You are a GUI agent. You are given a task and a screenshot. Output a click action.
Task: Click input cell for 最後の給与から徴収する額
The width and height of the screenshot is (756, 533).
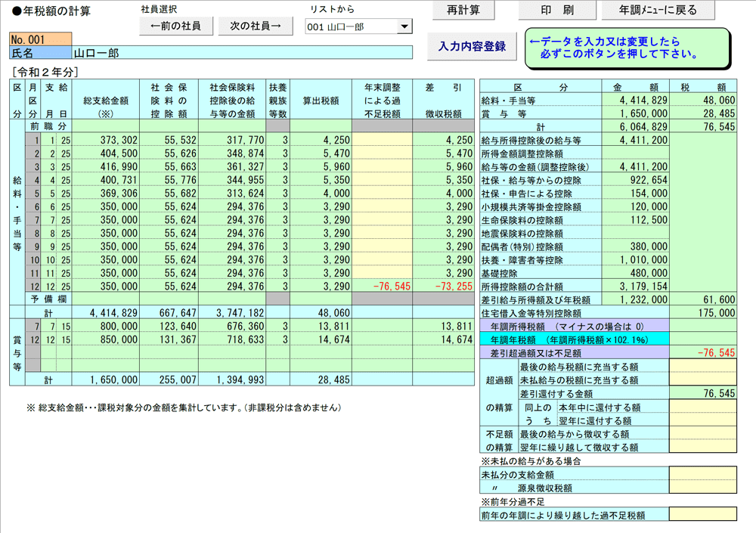pyautogui.click(x=703, y=434)
